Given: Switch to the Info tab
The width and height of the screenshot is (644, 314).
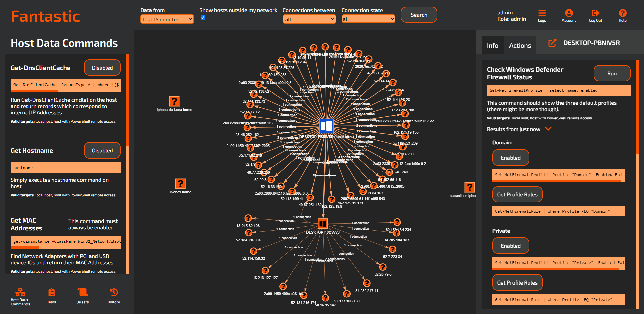Looking at the screenshot, I should pos(492,45).
